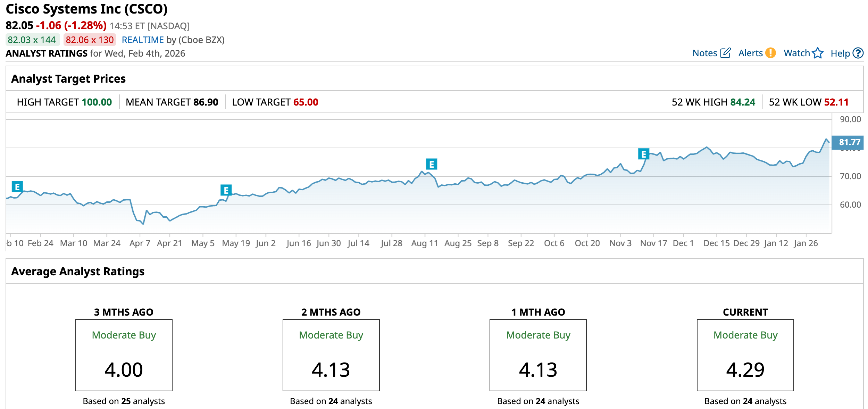The height and width of the screenshot is (409, 868).
Task: Click the green 82.03 x 144 bid badge
Action: [x=32, y=40]
